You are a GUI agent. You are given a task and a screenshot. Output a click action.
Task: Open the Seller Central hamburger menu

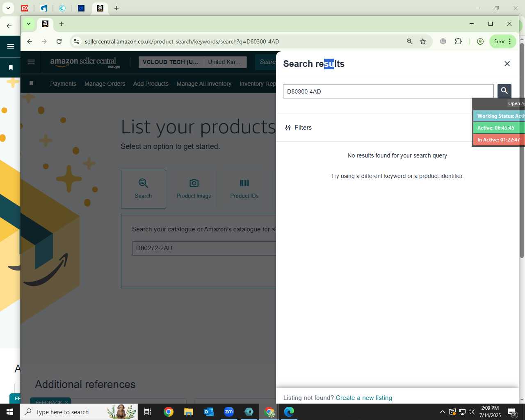tap(31, 62)
